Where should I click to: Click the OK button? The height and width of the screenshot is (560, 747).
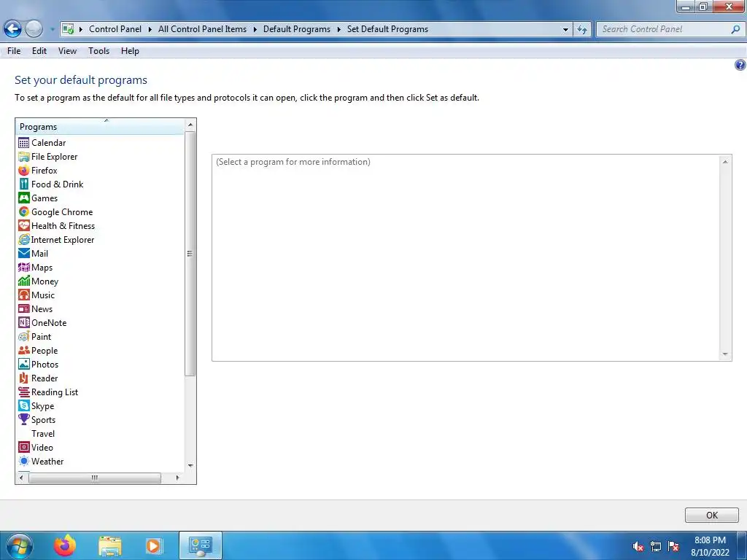pos(712,516)
